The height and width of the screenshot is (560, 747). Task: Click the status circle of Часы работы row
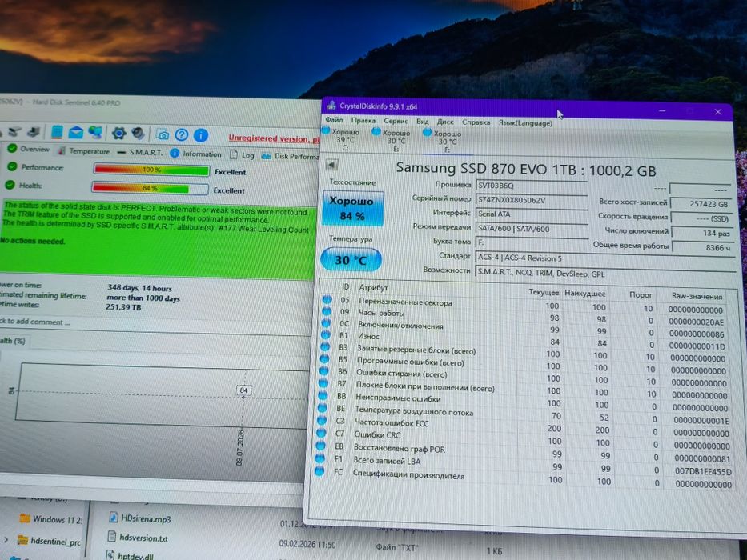click(327, 311)
